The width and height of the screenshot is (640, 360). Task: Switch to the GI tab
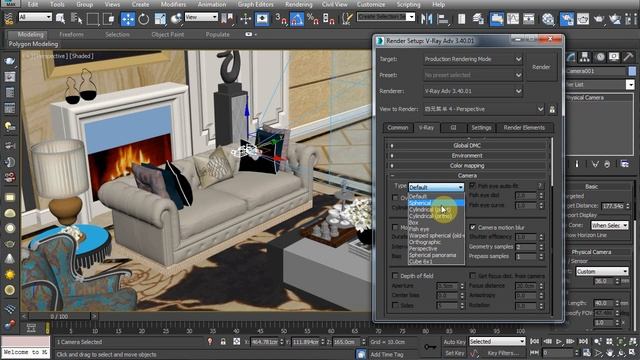(x=453, y=128)
